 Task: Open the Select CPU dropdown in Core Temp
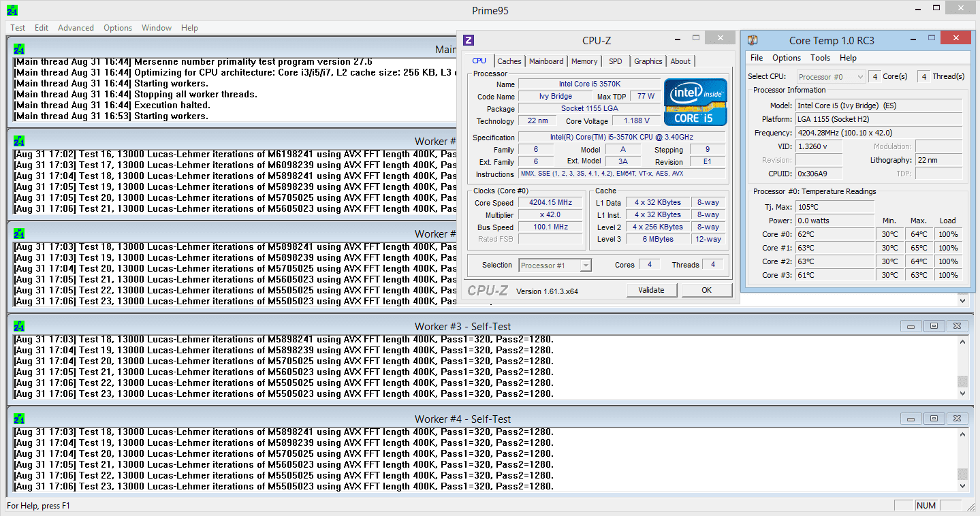831,77
